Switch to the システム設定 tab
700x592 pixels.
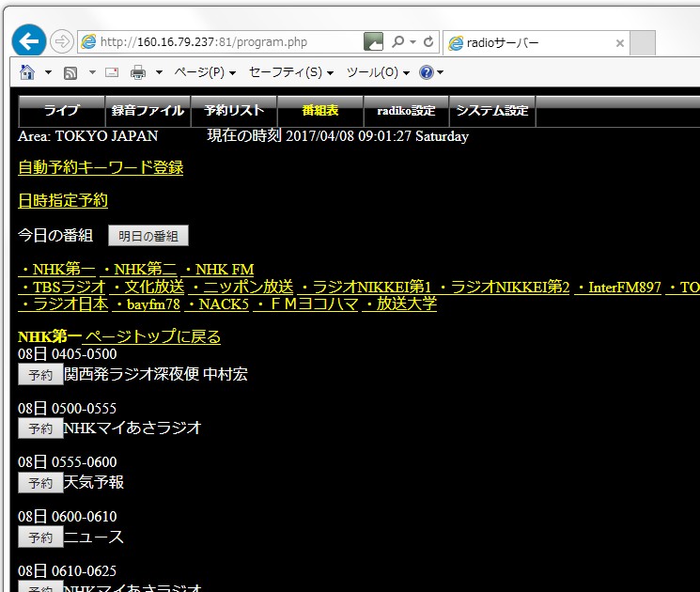[x=492, y=111]
